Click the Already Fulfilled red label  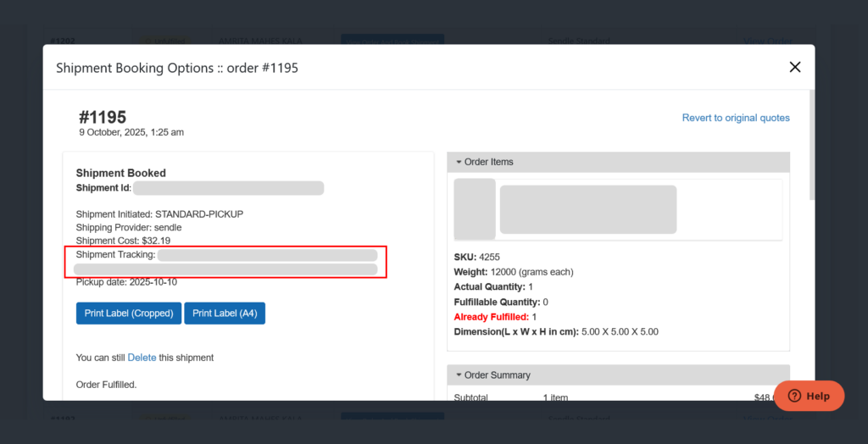(x=491, y=317)
